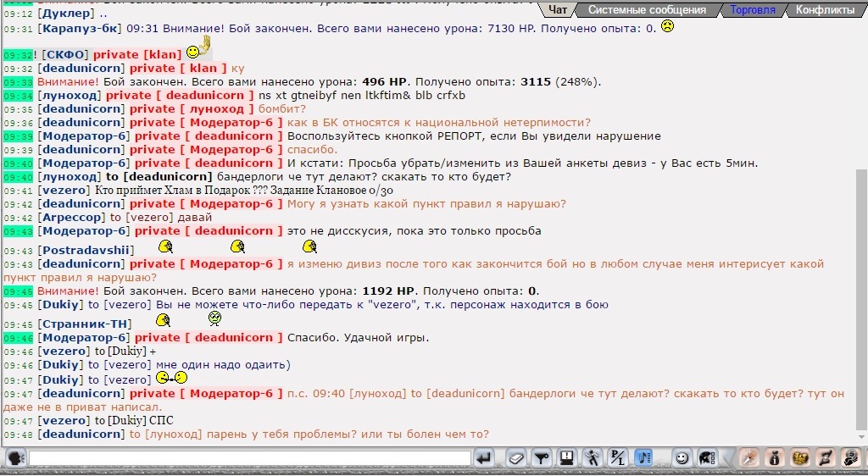Open the gold coins icon
The height and width of the screenshot is (476, 868).
(x=800, y=458)
